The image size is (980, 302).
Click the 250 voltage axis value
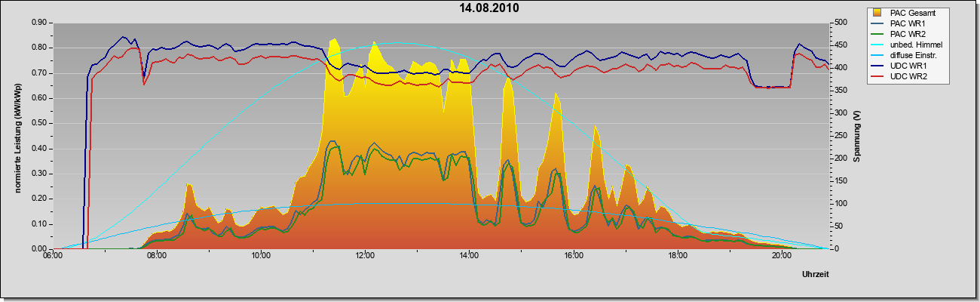(839, 136)
